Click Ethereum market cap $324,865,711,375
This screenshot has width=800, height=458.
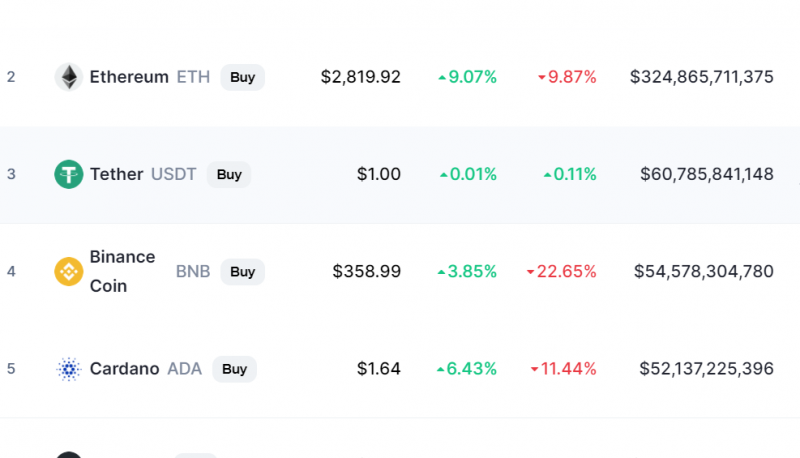(702, 77)
